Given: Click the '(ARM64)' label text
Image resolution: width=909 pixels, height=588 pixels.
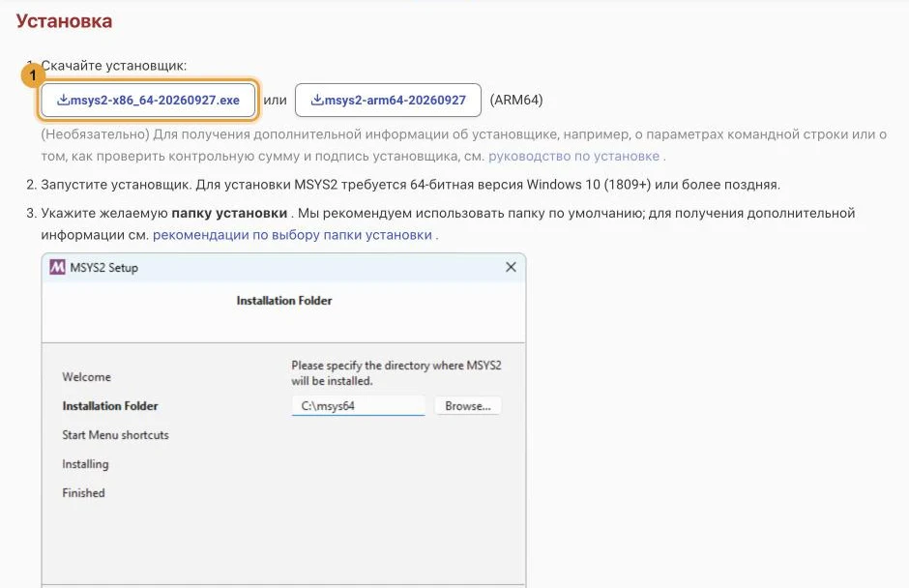Looking at the screenshot, I should click(516, 100).
